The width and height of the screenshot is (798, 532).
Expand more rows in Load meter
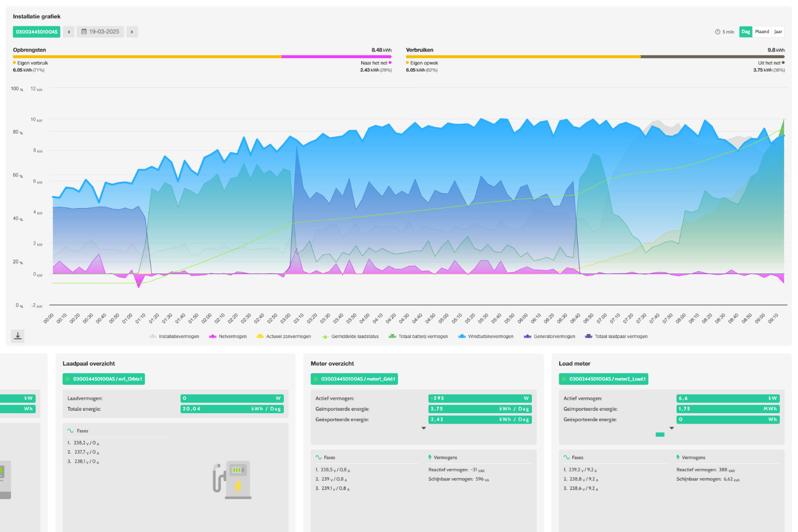[x=671, y=428]
